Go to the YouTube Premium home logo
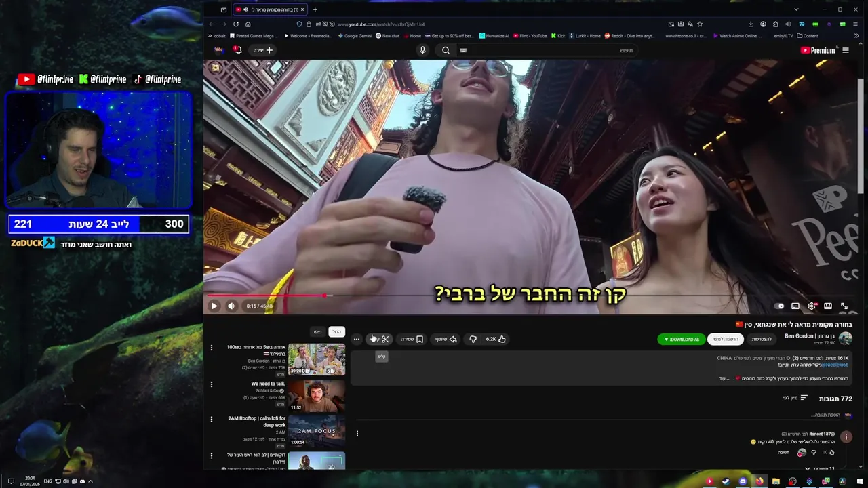 (818, 50)
